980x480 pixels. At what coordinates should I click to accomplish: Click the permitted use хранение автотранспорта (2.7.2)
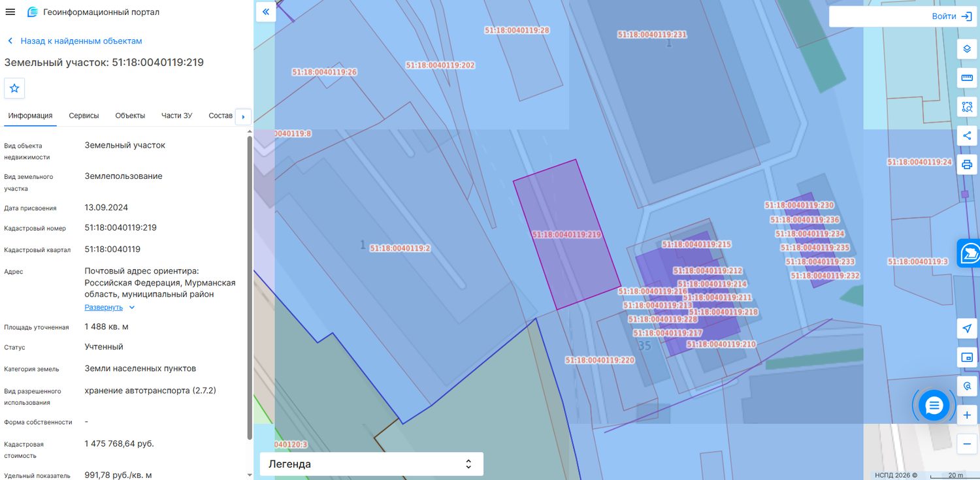coord(150,391)
